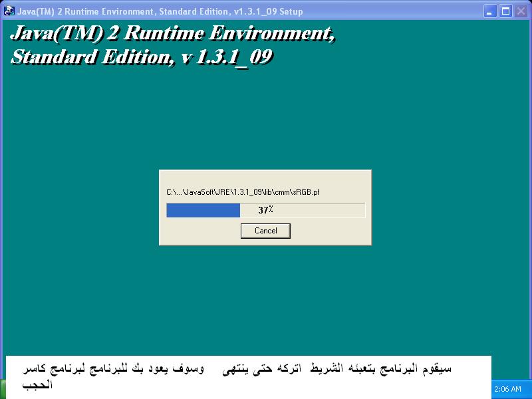Click the 37% installation progress bar
The image size is (532, 399).
click(x=265, y=210)
